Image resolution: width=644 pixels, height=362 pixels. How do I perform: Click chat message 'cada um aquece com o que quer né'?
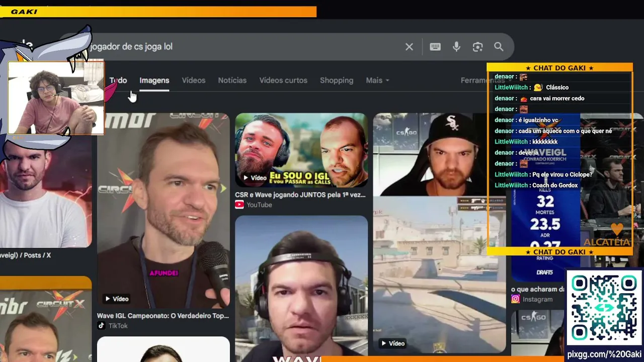[x=565, y=131]
